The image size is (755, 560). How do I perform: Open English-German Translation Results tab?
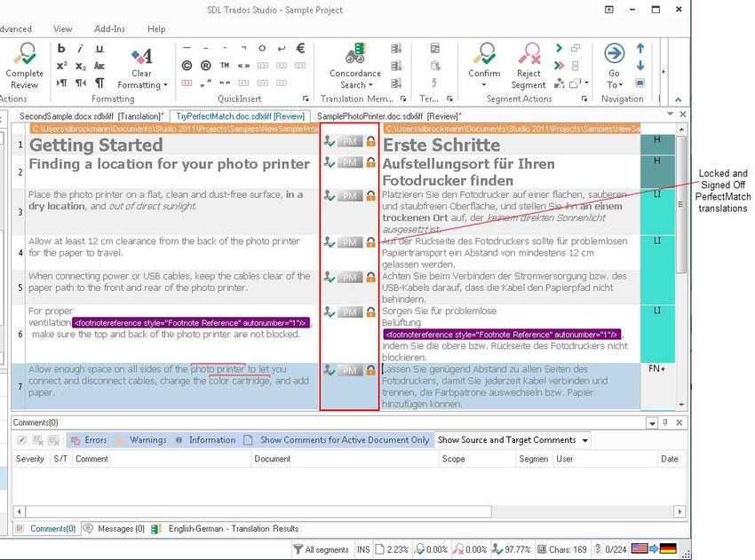226,529
